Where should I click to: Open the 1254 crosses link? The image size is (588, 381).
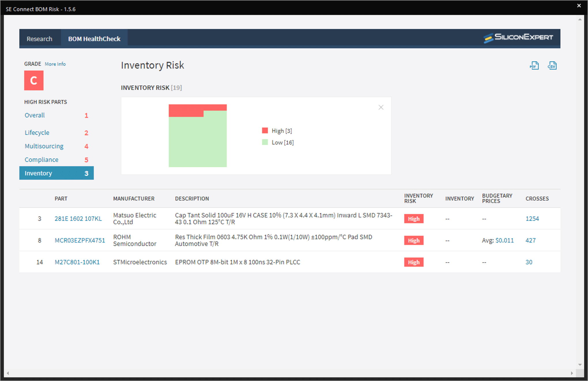pos(532,219)
